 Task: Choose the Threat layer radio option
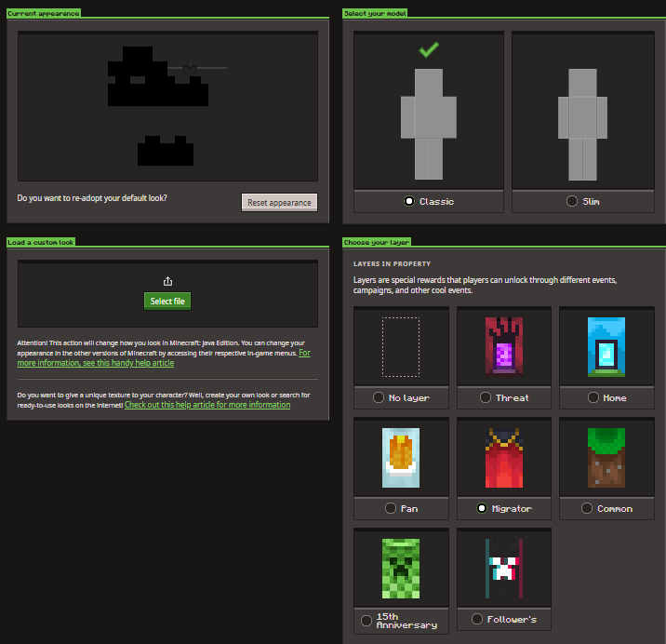coord(485,397)
